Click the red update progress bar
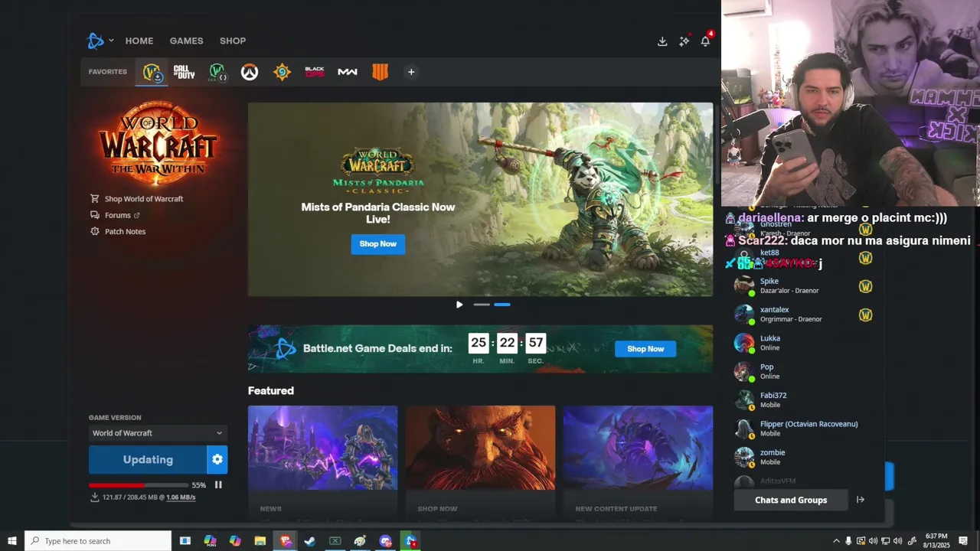This screenshot has height=551, width=980. (137, 485)
